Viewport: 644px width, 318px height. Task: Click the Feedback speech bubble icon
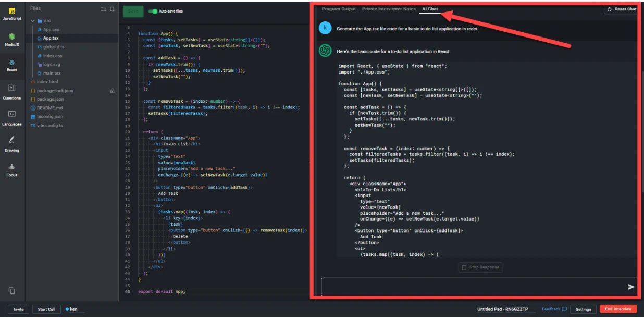click(x=564, y=309)
